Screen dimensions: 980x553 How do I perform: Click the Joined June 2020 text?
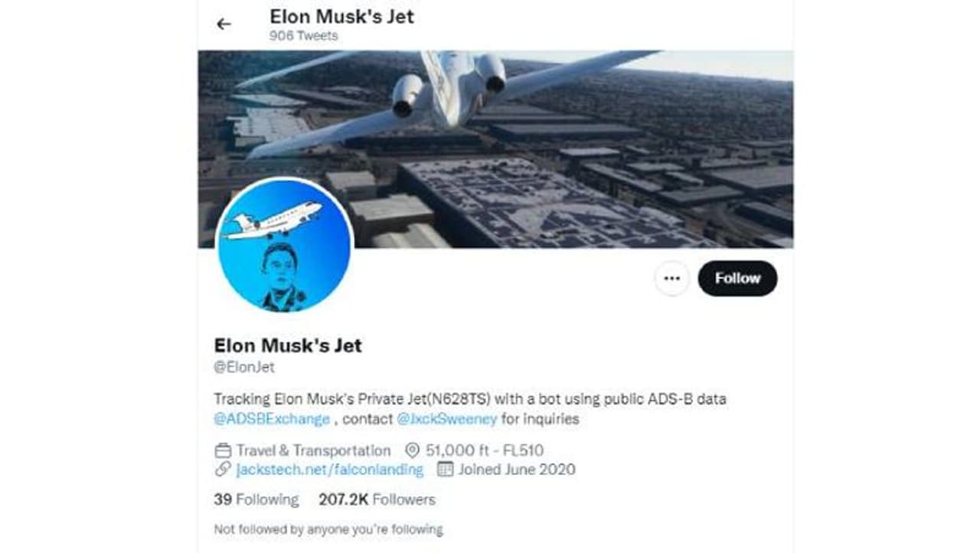tap(516, 470)
